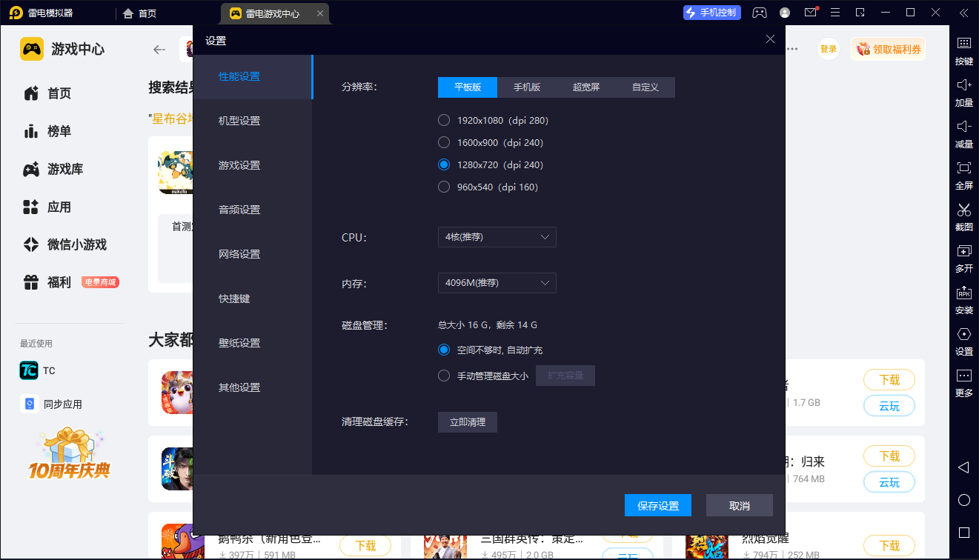Open the gamepad icon in title bar

tap(760, 13)
